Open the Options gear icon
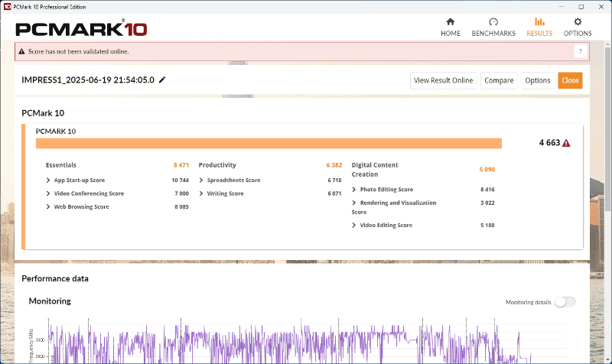This screenshot has height=364, width=612. click(x=578, y=22)
